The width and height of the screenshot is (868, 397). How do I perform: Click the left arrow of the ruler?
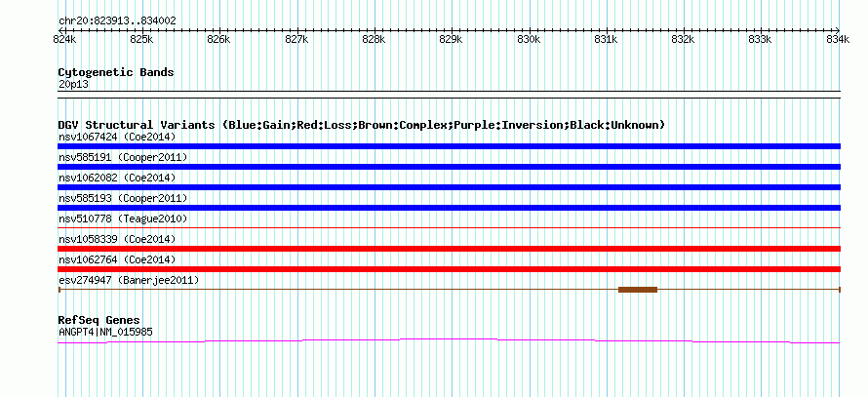[x=60, y=30]
